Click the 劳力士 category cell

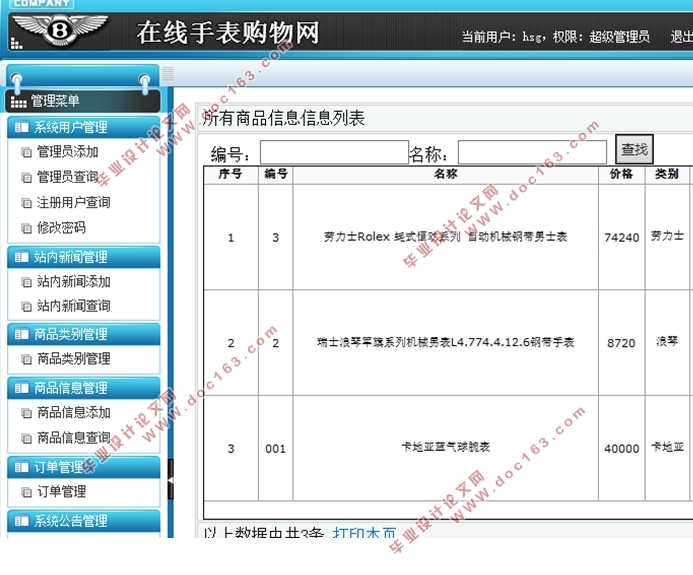tap(667, 236)
